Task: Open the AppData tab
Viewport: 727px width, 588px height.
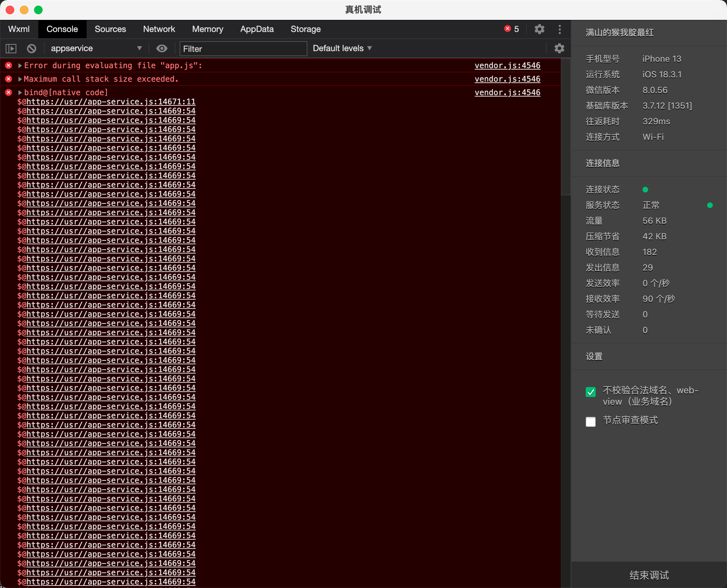Action: (257, 29)
